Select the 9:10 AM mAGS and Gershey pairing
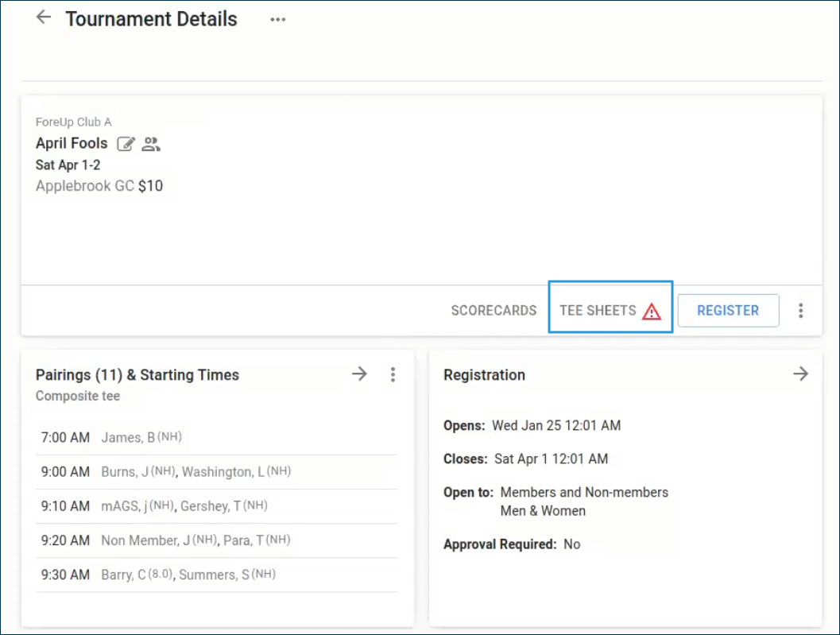840x635 pixels. [x=216, y=506]
